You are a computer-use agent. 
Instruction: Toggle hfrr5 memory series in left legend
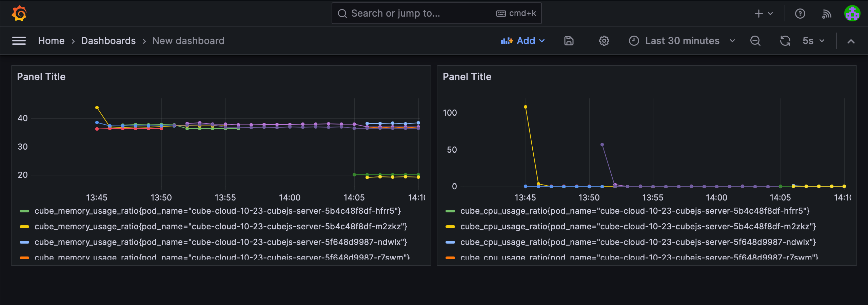[x=217, y=211]
